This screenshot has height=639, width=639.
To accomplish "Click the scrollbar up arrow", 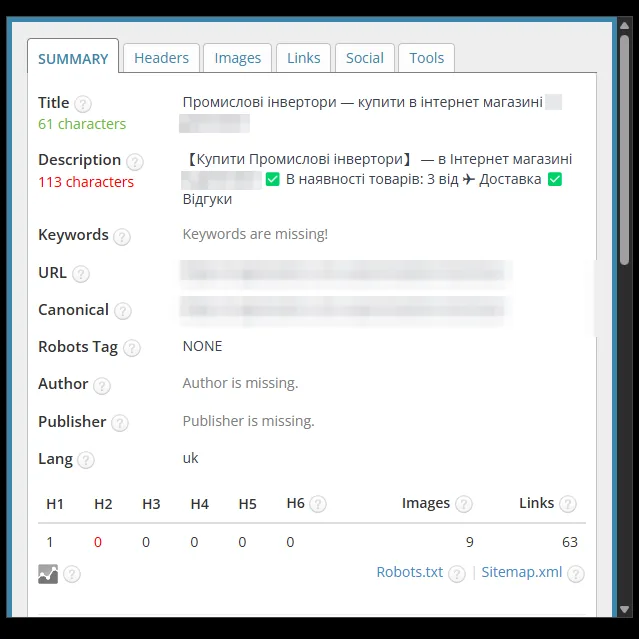I will click(x=624, y=25).
